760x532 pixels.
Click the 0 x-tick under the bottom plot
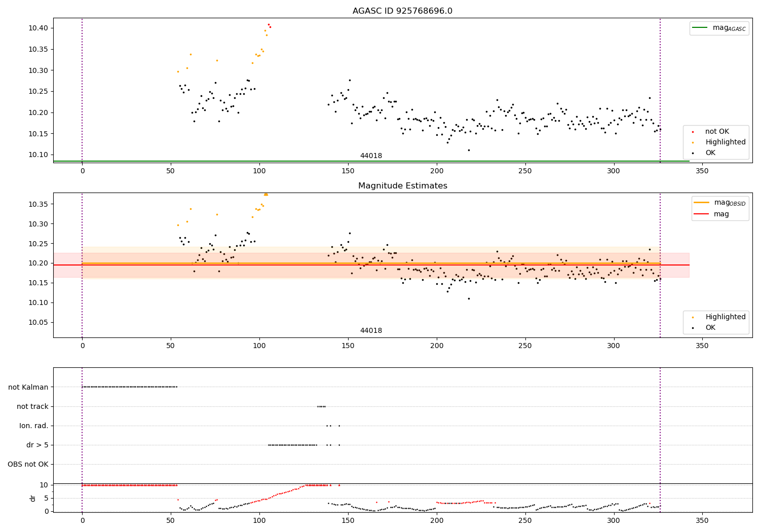pyautogui.click(x=82, y=521)
